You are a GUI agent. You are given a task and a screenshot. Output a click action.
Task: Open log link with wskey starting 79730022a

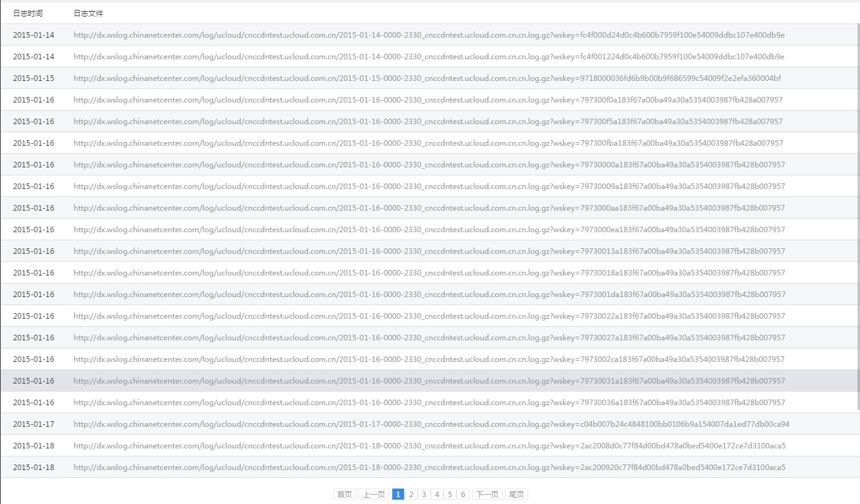point(429,316)
